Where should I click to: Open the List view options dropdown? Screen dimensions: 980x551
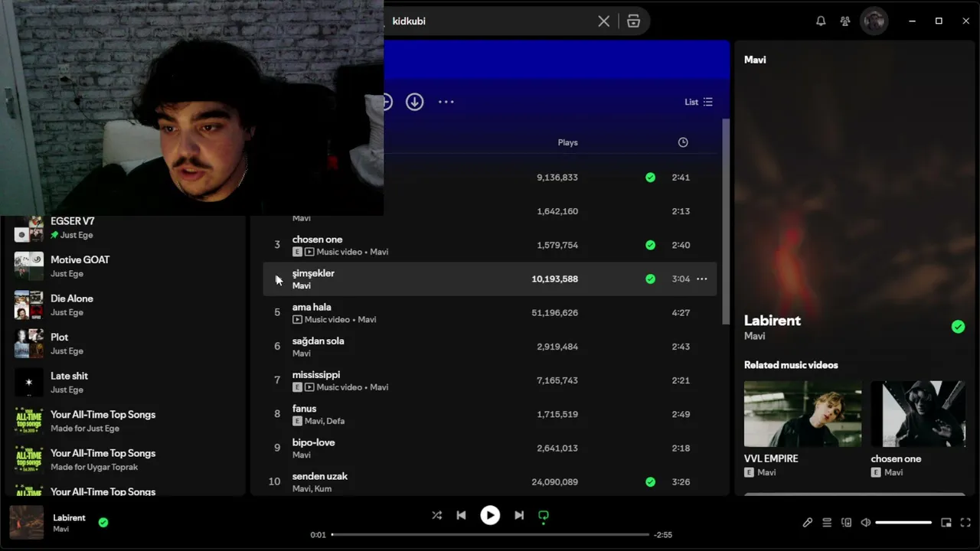point(698,102)
